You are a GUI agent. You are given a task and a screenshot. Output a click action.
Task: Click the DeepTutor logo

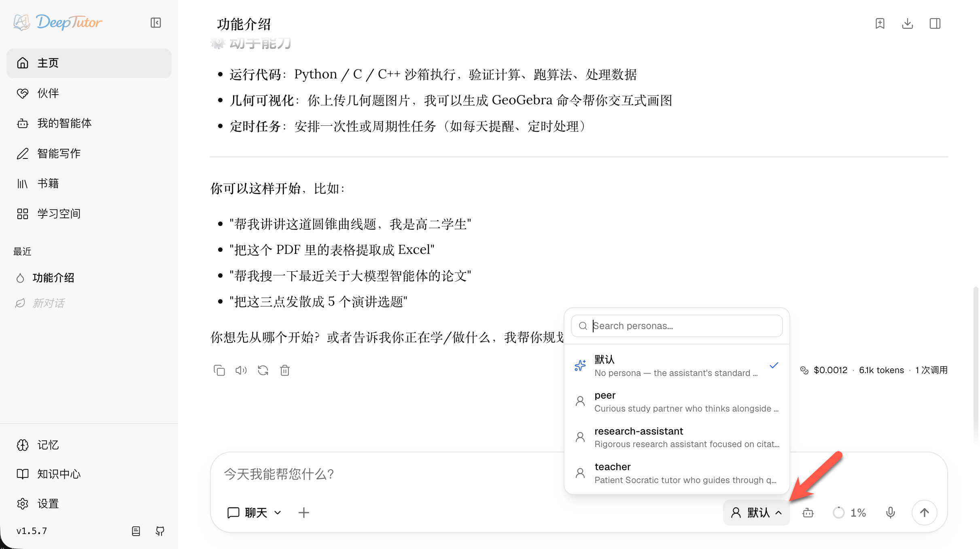click(57, 22)
